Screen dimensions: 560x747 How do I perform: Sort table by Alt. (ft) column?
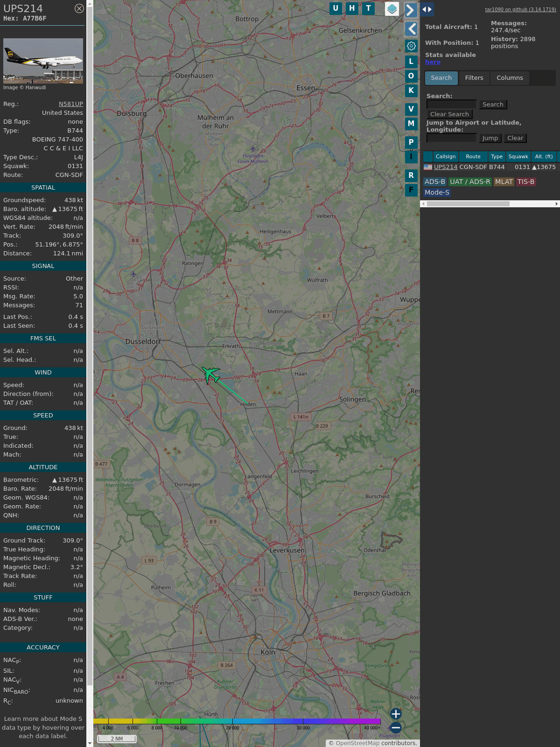(544, 156)
